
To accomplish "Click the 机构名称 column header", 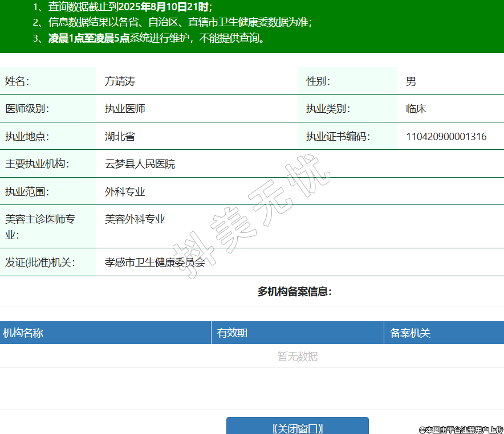I will point(23,333).
